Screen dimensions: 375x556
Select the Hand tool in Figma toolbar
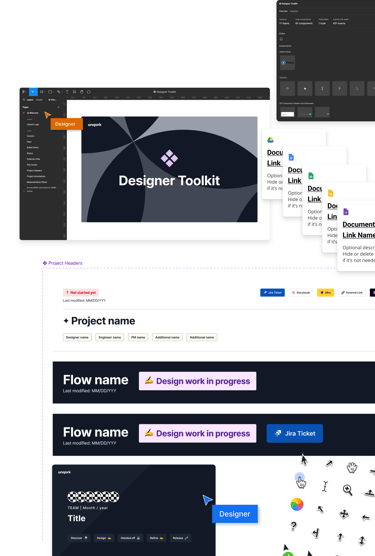coord(82,92)
